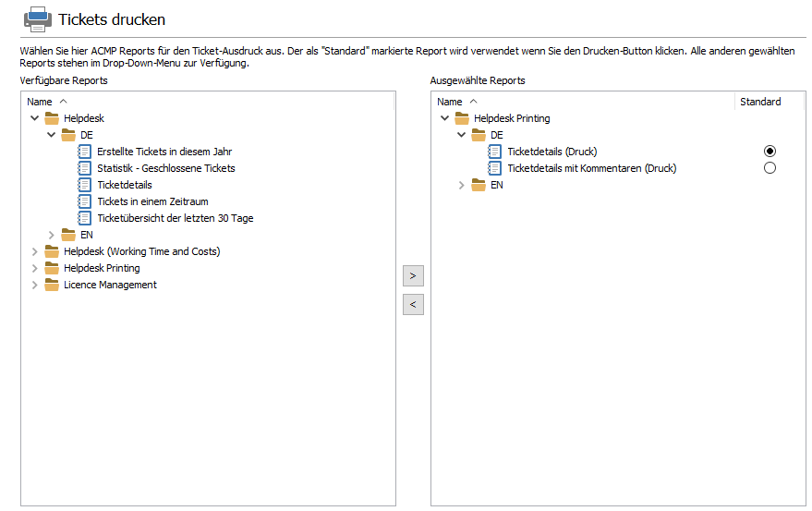Screen dimensions: 812x511
Task: Click the report icon of Ticketdetails mit Kommentaren (Druck)
Action: tap(495, 168)
